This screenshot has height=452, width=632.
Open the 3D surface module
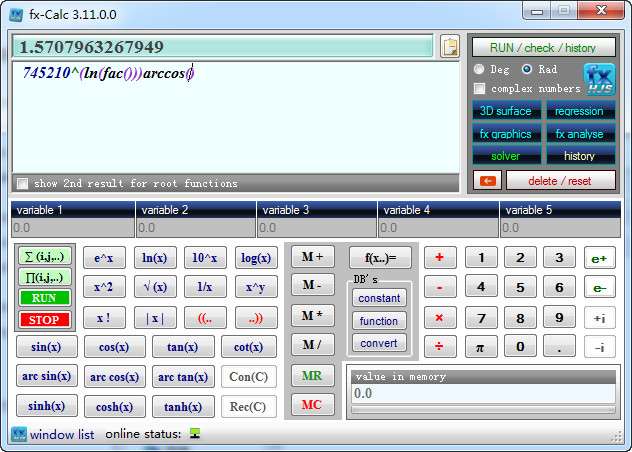[x=506, y=111]
